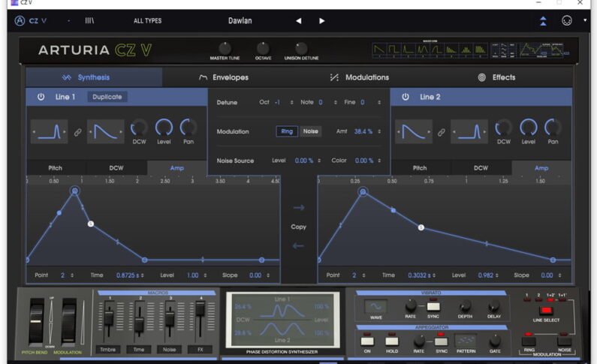Click the arpeggiator Pattern display
This screenshot has height=364, width=597.
pos(466,340)
